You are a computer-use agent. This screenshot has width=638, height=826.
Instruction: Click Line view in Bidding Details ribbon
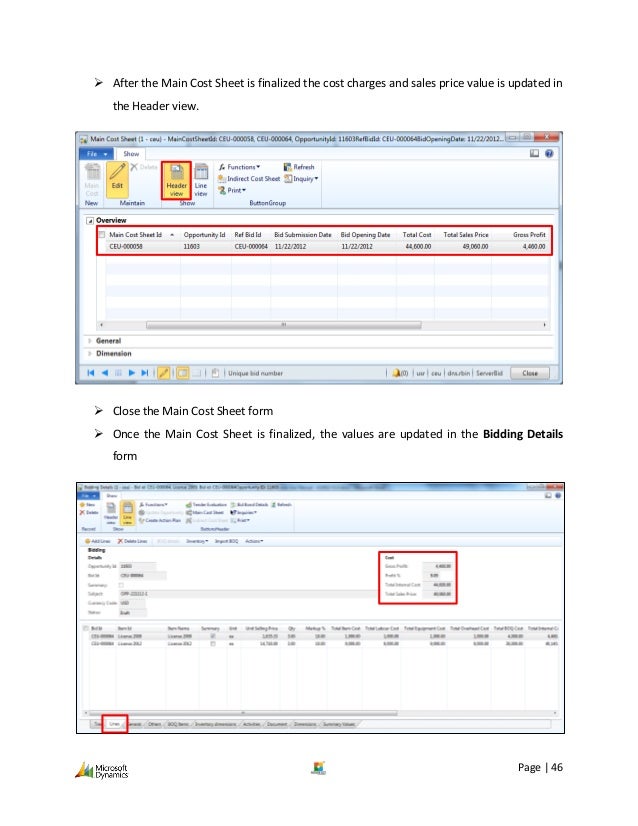[x=127, y=513]
